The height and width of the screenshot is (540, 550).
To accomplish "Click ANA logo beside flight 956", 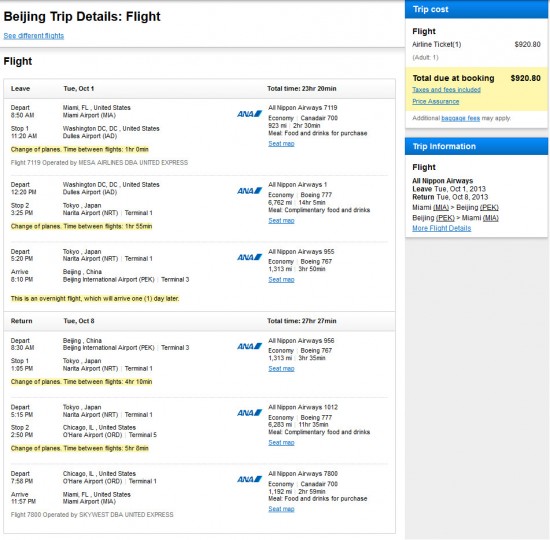I will coord(249,346).
